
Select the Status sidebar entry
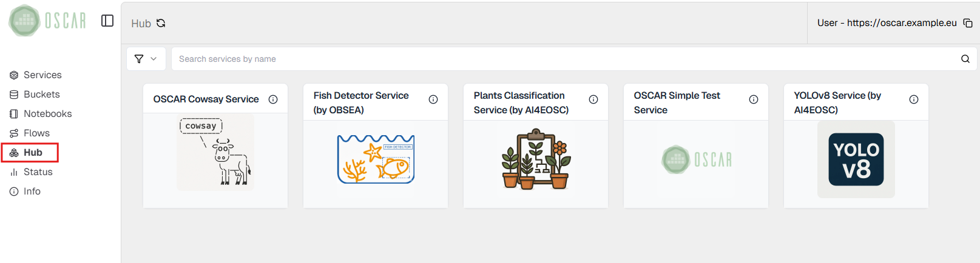(x=38, y=172)
